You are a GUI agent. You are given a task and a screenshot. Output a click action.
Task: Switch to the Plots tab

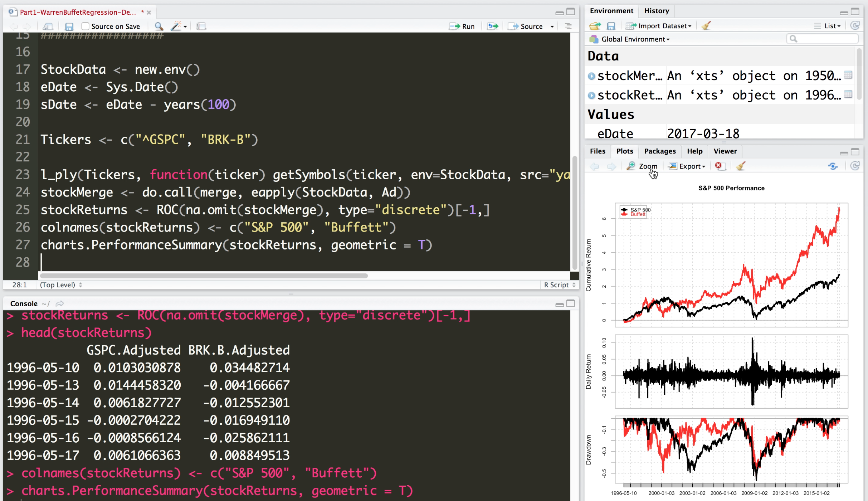(x=625, y=151)
